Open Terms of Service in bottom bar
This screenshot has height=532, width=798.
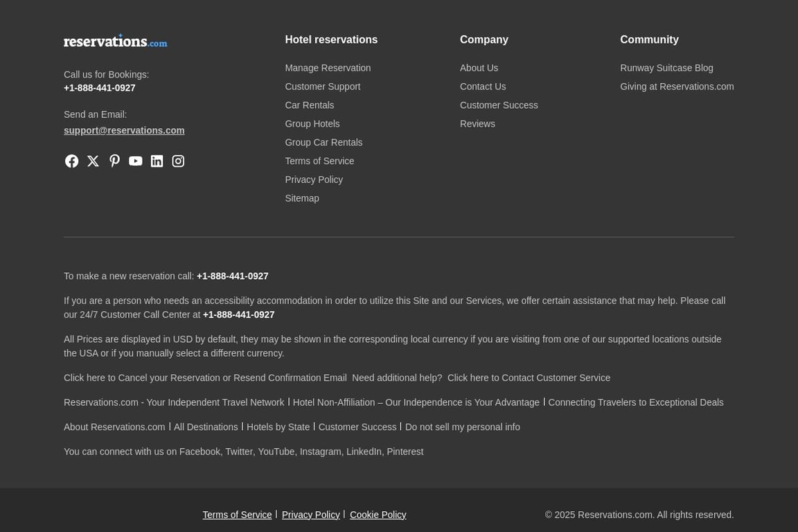point(237,515)
